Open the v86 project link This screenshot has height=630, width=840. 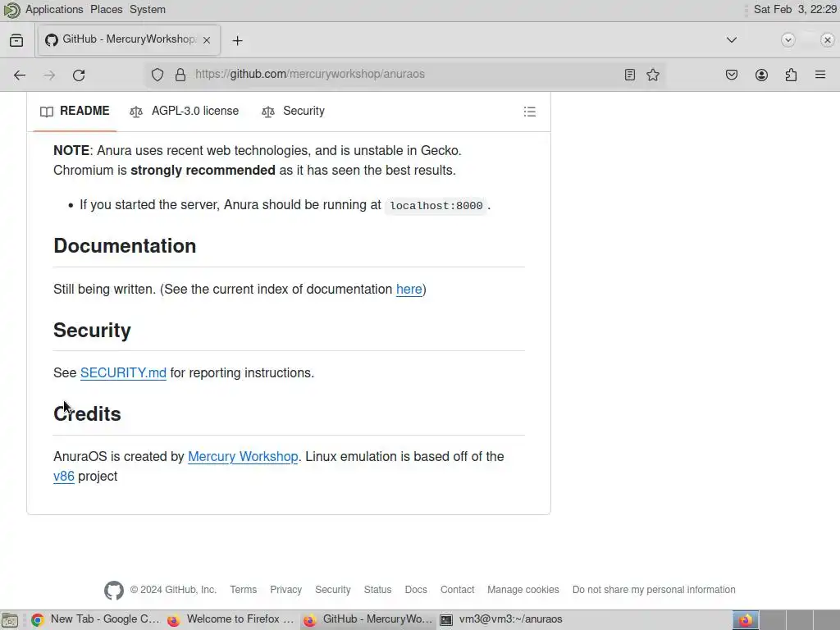(x=64, y=477)
